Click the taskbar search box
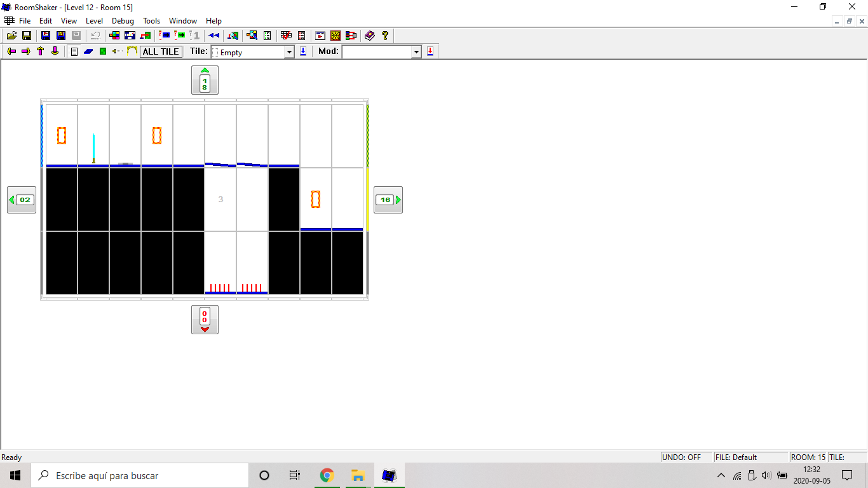This screenshot has width=868, height=488. pos(140,475)
